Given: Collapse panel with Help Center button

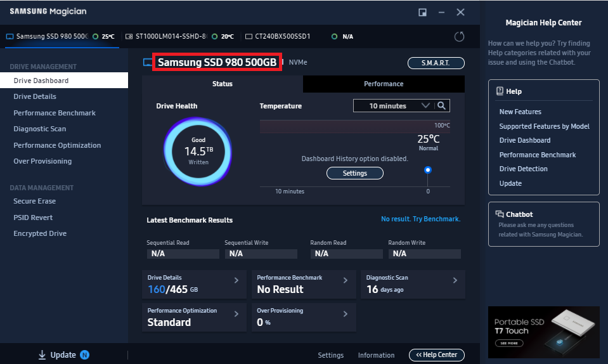Looking at the screenshot, I should click(437, 354).
